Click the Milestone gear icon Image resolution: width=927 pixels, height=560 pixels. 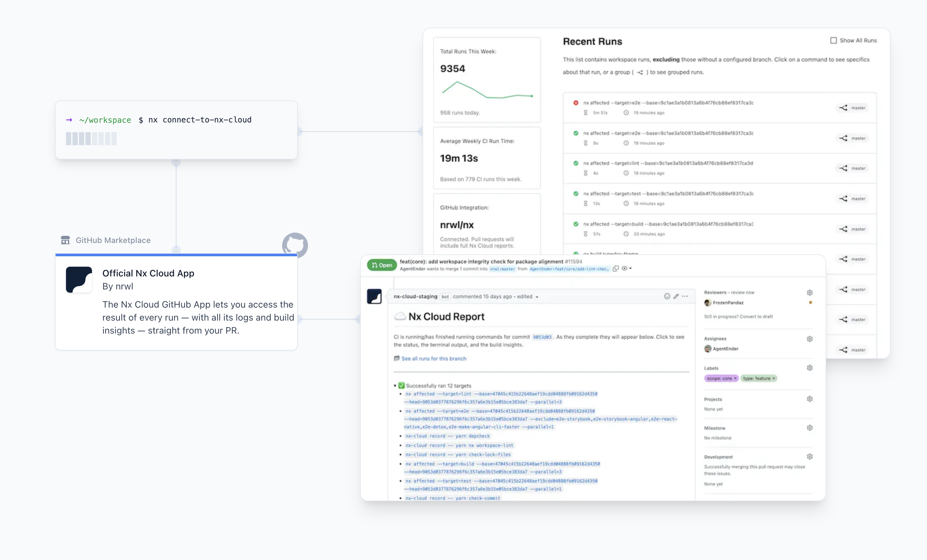point(810,427)
